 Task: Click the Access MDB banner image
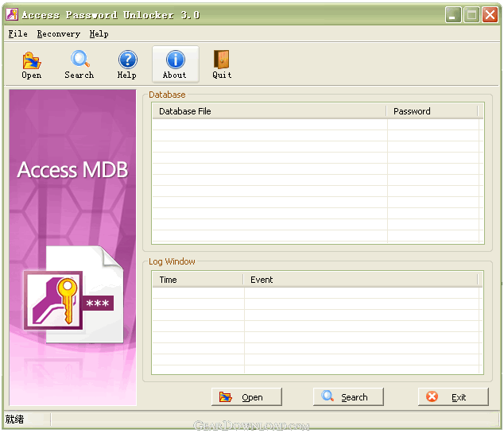click(x=73, y=247)
